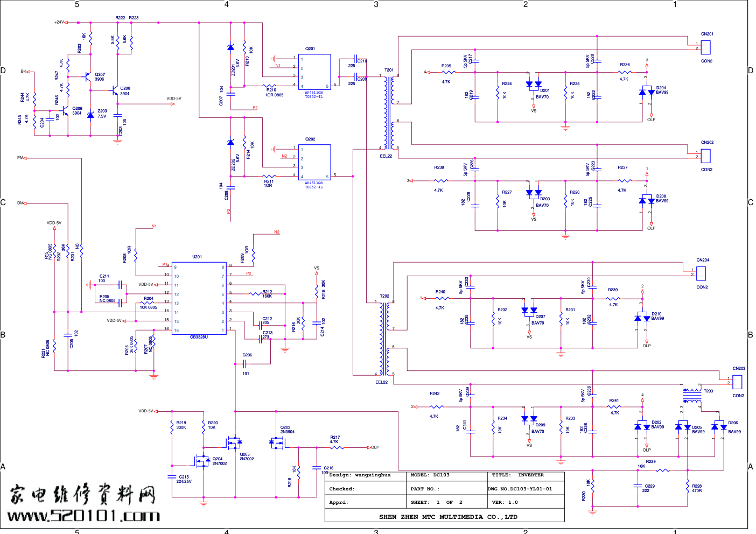This screenshot has width=756, height=534.
Task: Select the Q204 2N7002 MOSFET symbol
Action: pyautogui.click(x=202, y=461)
